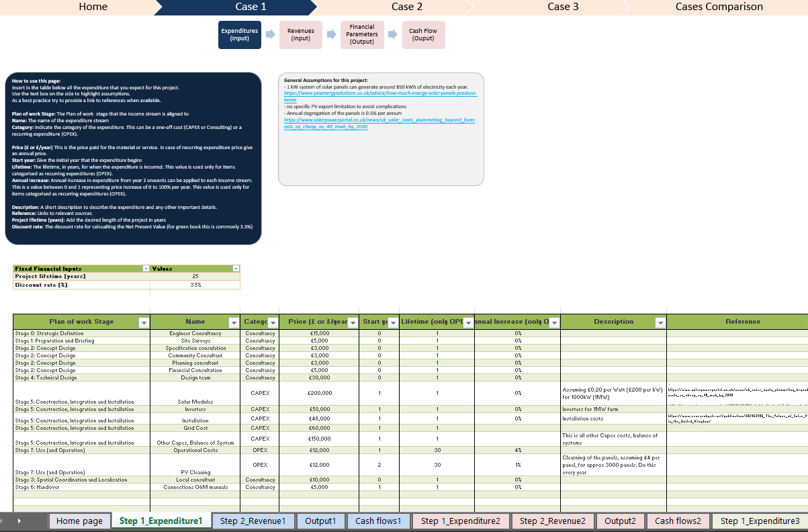Open the Plan of work Stage filter dropdown
Viewport: 808px width, 532px height.
[143, 322]
